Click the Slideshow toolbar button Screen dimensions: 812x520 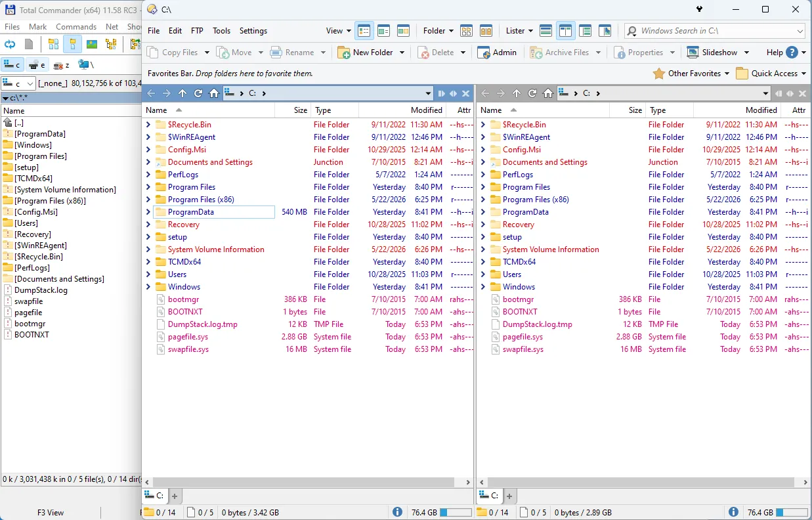(713, 53)
